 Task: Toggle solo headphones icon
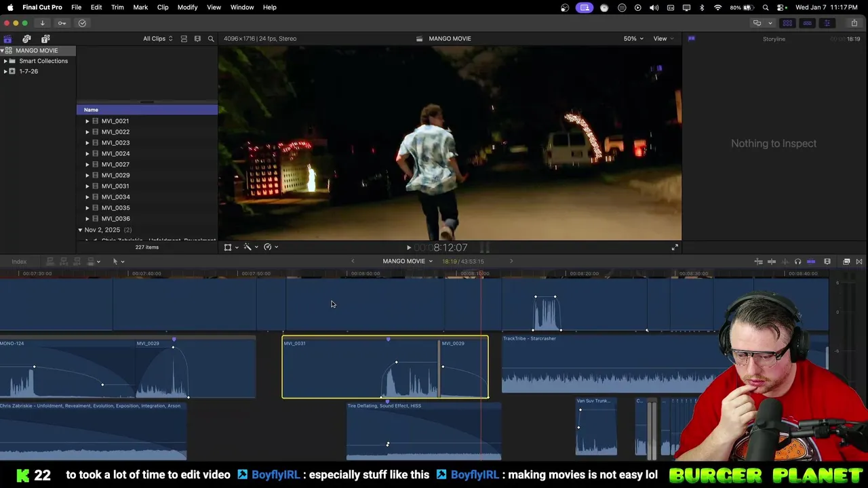pos(797,262)
